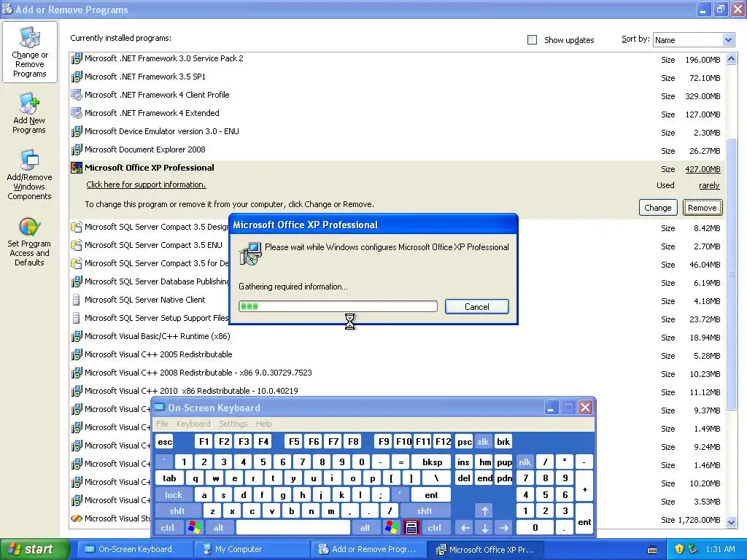Click the Change button for Office XP
Screen dimensions: 747x560
tap(657, 208)
